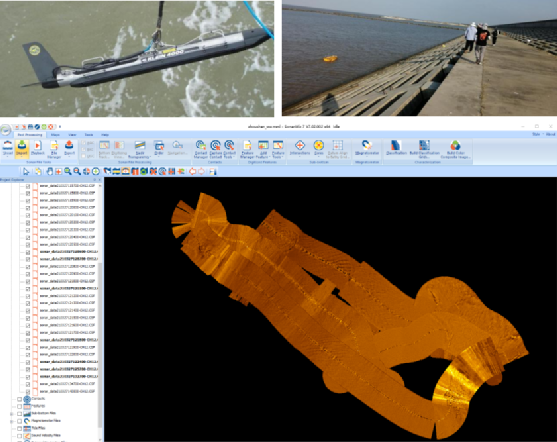Launch the Bottom Track tool
The height and width of the screenshot is (442, 557).
point(104,149)
